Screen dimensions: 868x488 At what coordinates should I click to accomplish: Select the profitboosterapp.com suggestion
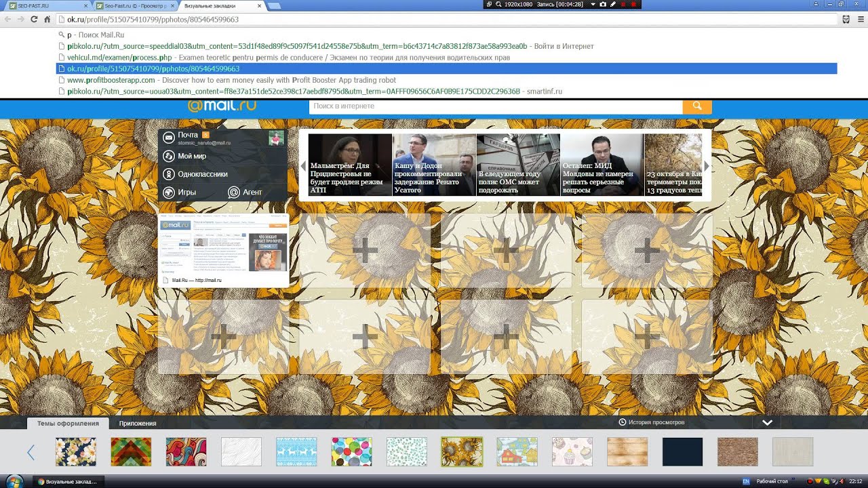tap(446, 80)
